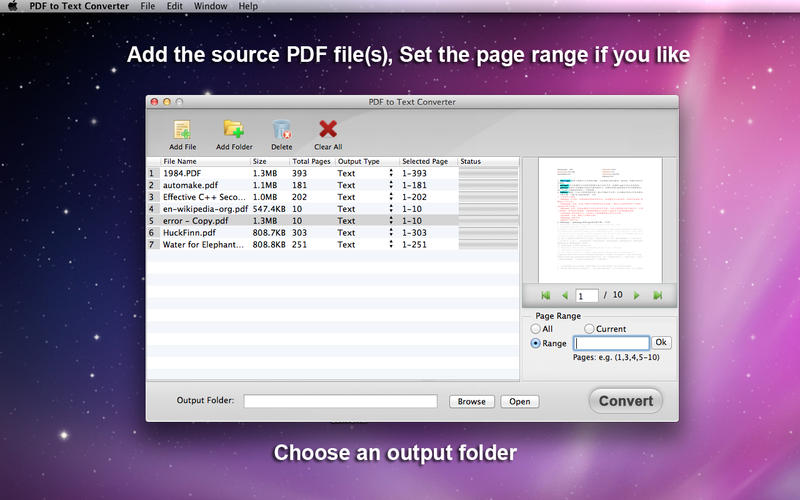The image size is (800, 500).
Task: Click the Delete trash icon
Action: click(282, 130)
